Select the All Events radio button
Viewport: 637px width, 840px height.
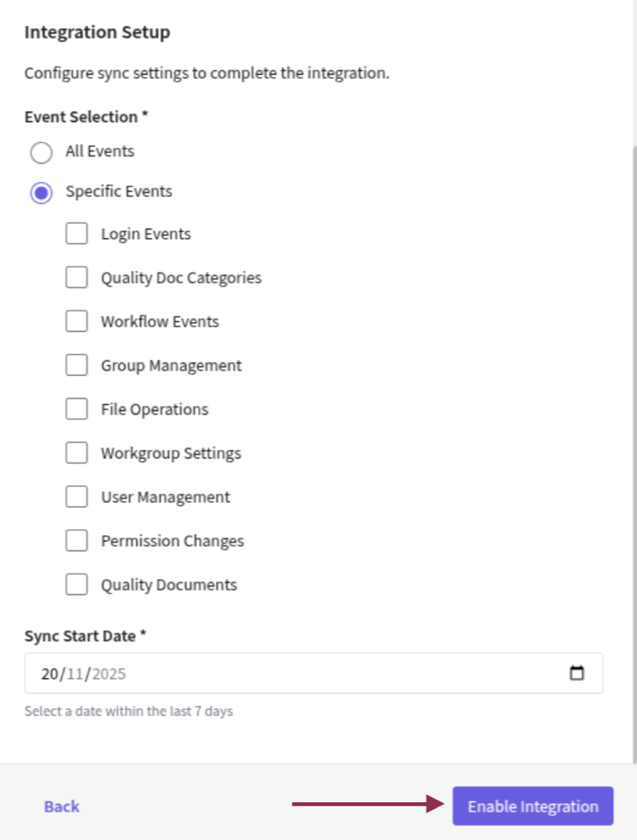[41, 152]
